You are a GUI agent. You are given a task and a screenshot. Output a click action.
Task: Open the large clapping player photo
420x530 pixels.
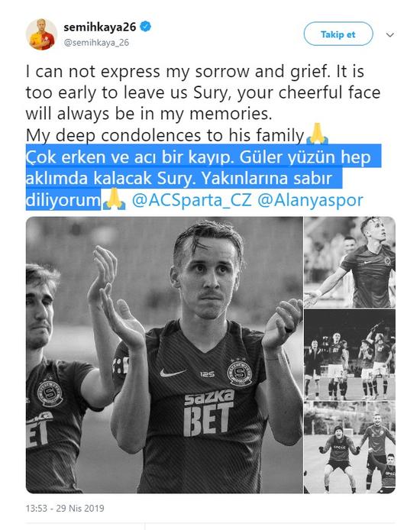point(164,354)
